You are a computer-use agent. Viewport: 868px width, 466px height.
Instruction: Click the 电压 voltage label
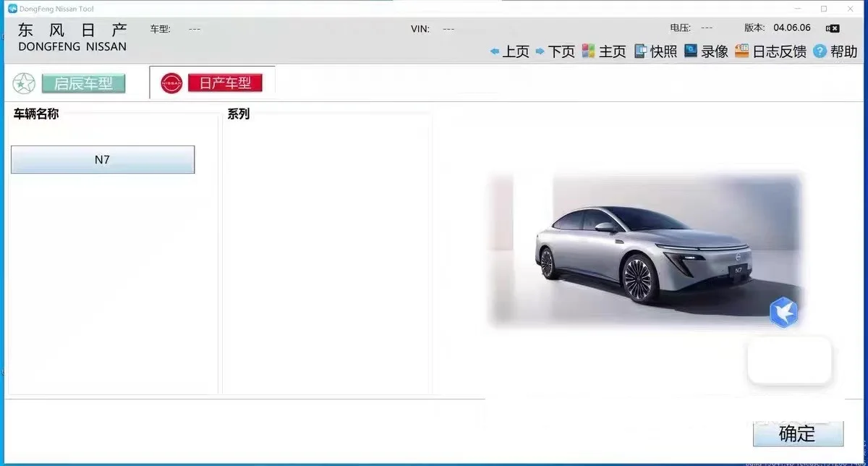point(681,27)
